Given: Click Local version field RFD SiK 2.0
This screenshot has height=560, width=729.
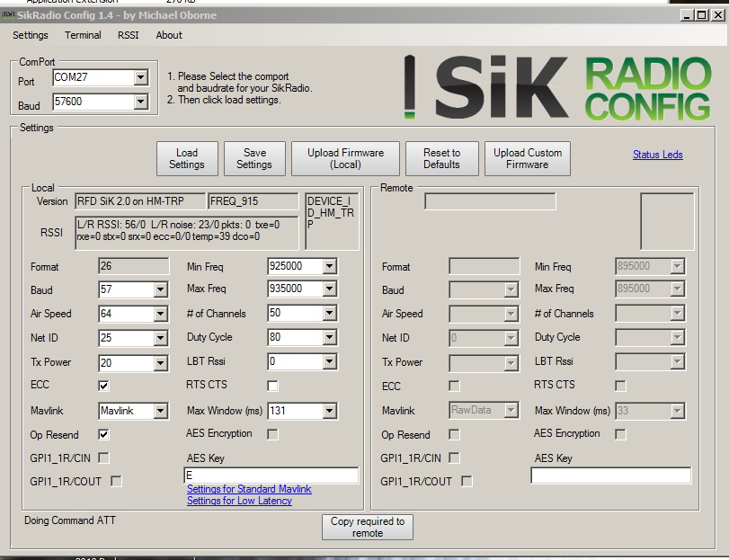Looking at the screenshot, I should click(x=140, y=201).
